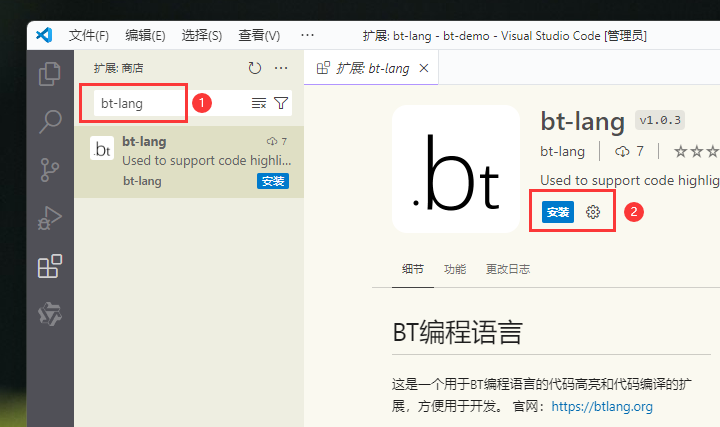Open the gear manage menu for bt-lang
Viewport: 720px width, 427px height.
593,212
